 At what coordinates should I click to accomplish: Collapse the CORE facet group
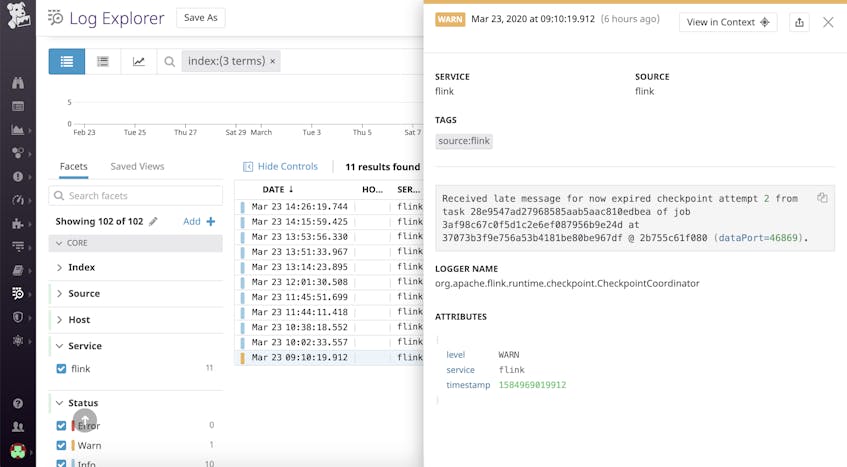(136, 243)
